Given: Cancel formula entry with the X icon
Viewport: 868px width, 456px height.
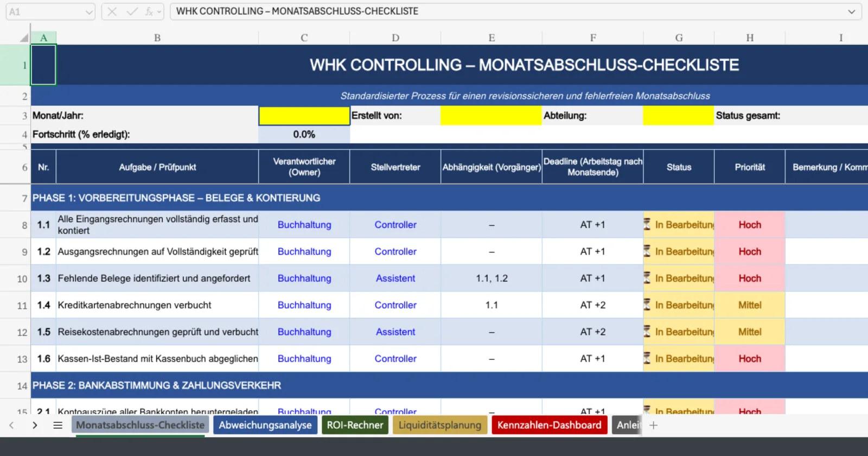Looking at the screenshot, I should pos(112,11).
